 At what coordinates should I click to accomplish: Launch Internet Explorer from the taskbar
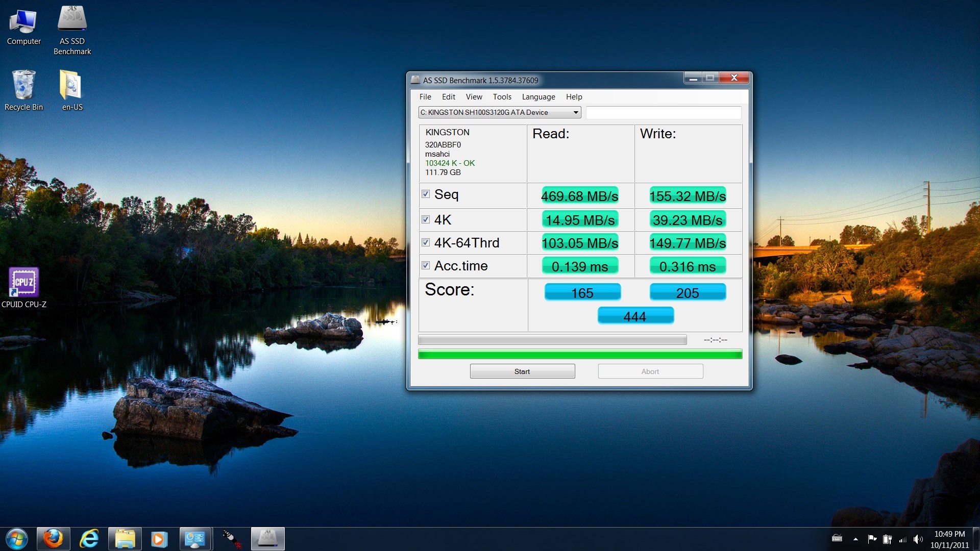(89, 539)
